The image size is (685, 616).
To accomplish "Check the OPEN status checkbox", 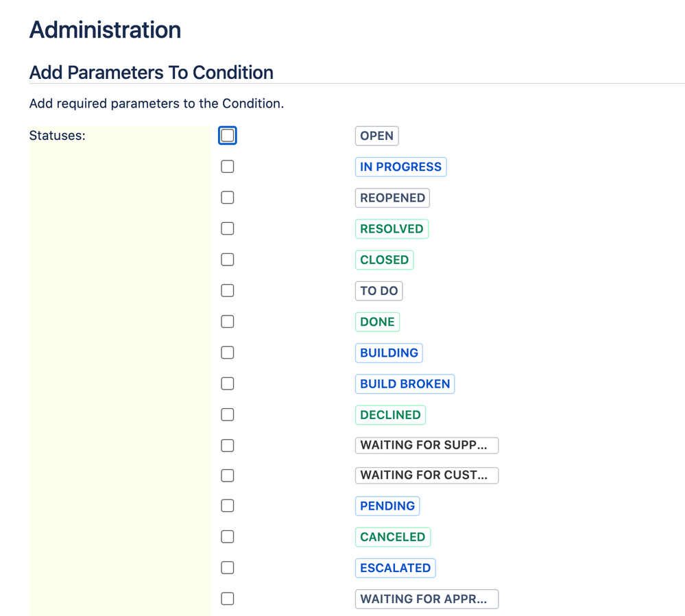I will point(227,135).
